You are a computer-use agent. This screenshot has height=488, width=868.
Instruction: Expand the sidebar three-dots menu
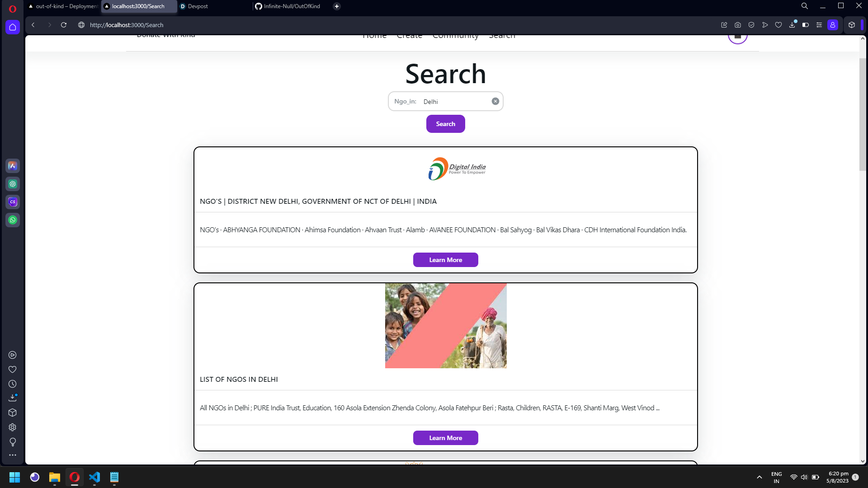point(13,455)
